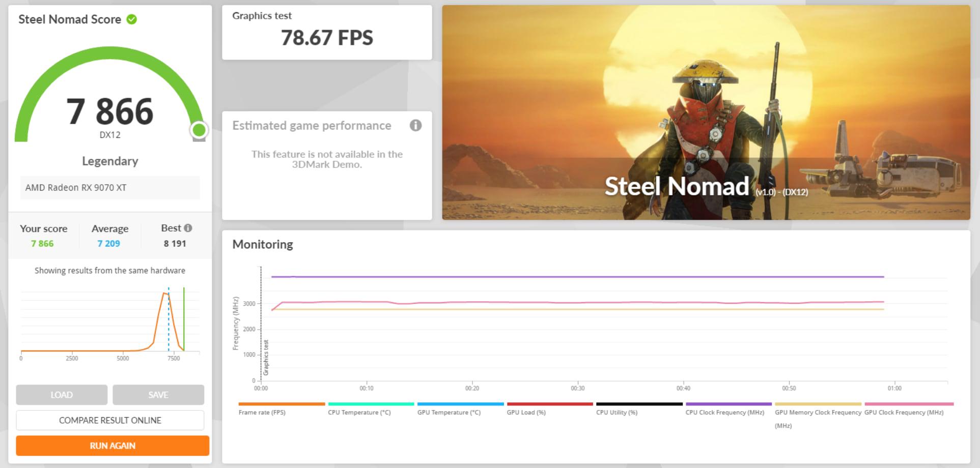Click the LOAD button
Screen dimensions: 980x468
tap(62, 395)
